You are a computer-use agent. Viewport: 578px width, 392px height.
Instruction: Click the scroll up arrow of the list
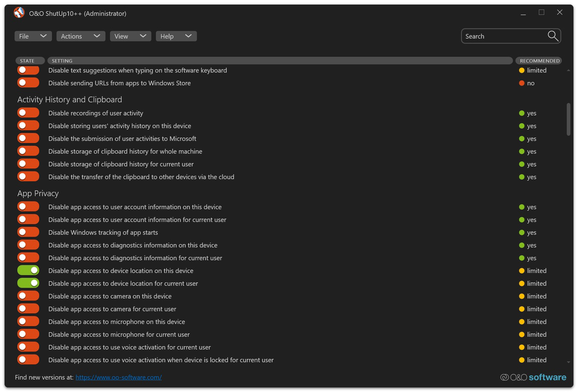coord(568,71)
